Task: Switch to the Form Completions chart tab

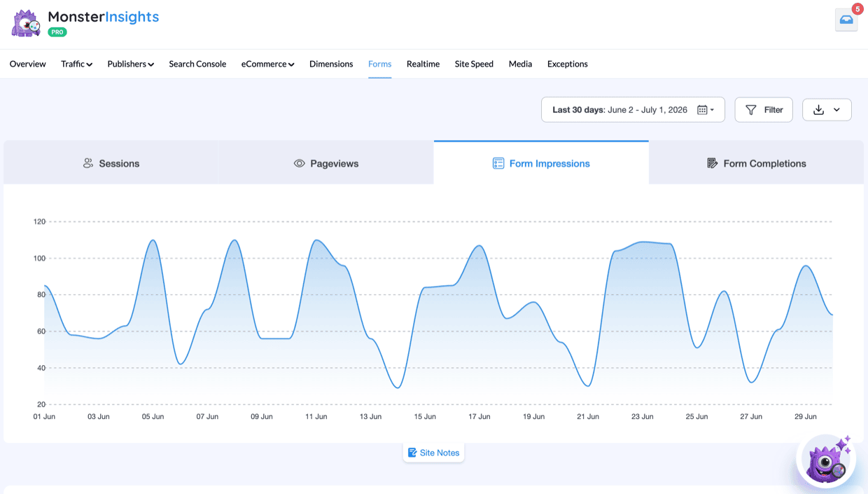Action: point(756,163)
